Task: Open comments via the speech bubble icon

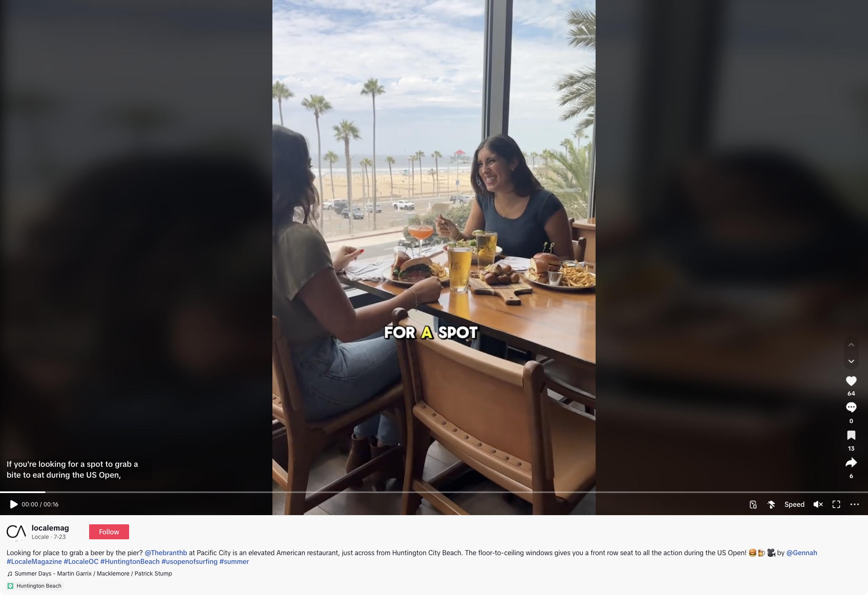Action: point(851,407)
